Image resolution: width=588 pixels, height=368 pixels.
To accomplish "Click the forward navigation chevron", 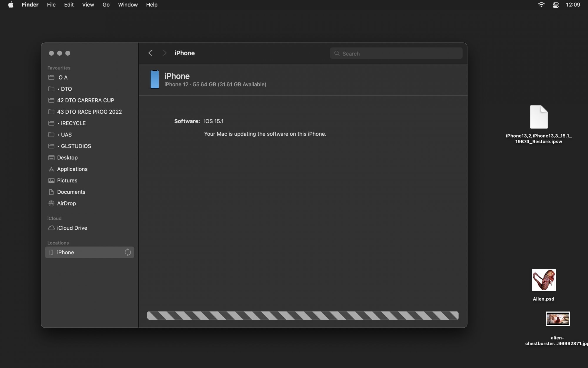I will pyautogui.click(x=165, y=53).
